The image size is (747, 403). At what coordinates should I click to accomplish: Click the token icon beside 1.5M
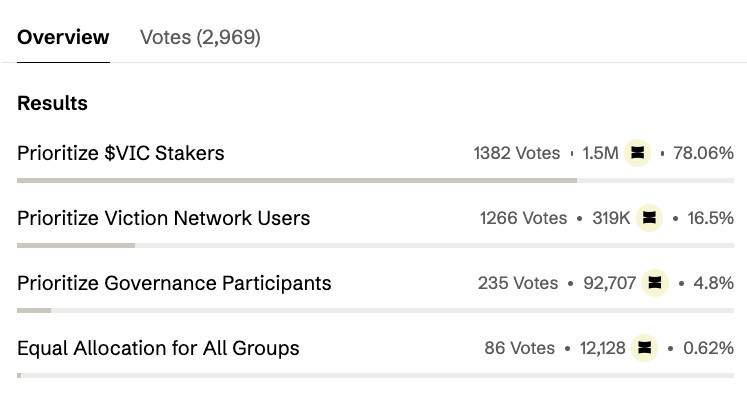637,153
